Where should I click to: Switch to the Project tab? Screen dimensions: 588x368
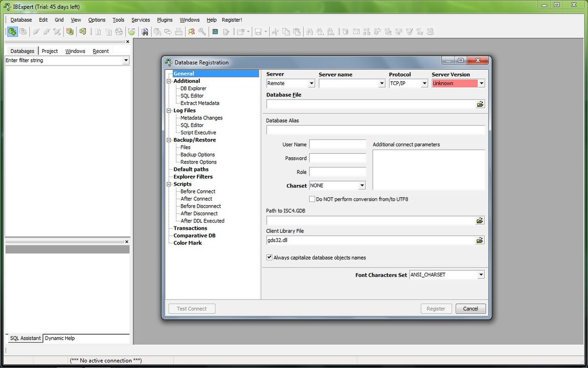[50, 51]
